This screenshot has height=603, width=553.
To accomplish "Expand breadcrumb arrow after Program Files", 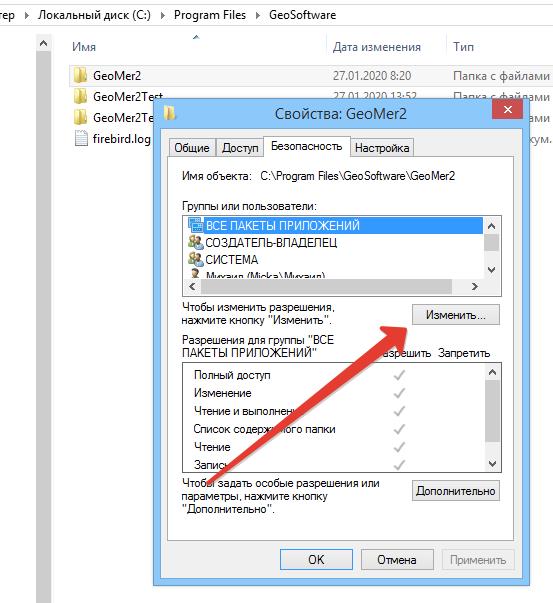I will [x=257, y=15].
